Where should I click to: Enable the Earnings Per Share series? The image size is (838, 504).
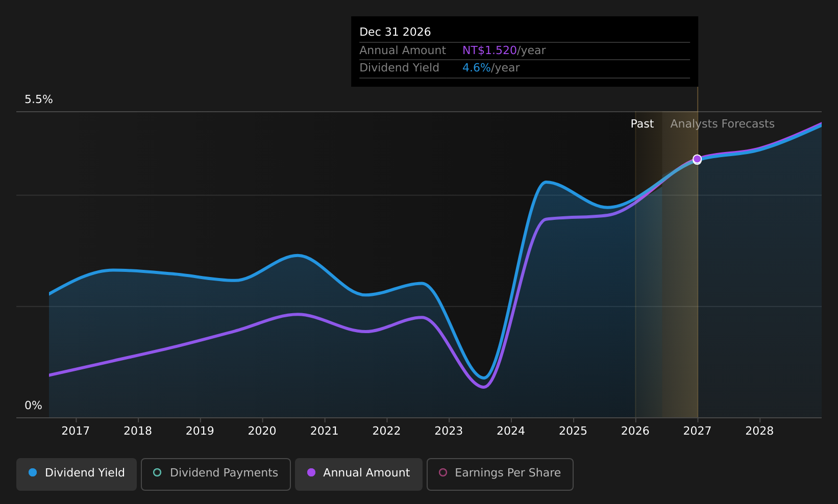click(x=500, y=474)
